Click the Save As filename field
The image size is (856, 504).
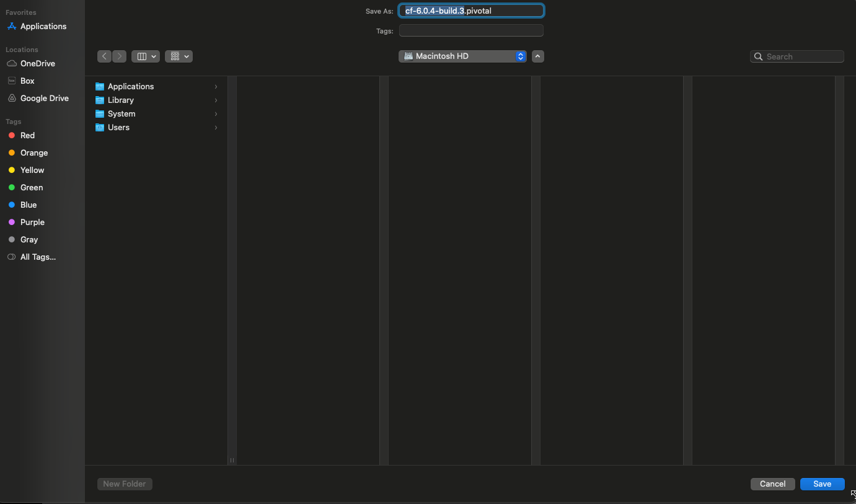pyautogui.click(x=471, y=11)
